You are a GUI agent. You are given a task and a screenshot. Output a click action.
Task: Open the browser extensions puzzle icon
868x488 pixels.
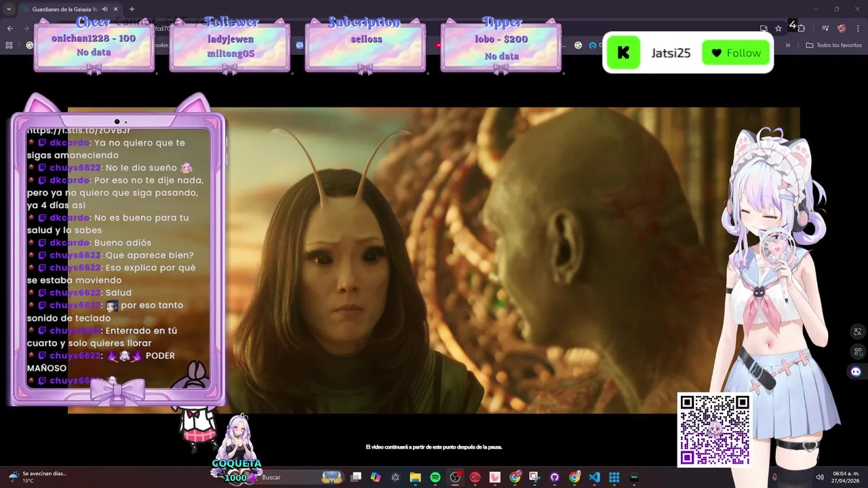point(801,28)
